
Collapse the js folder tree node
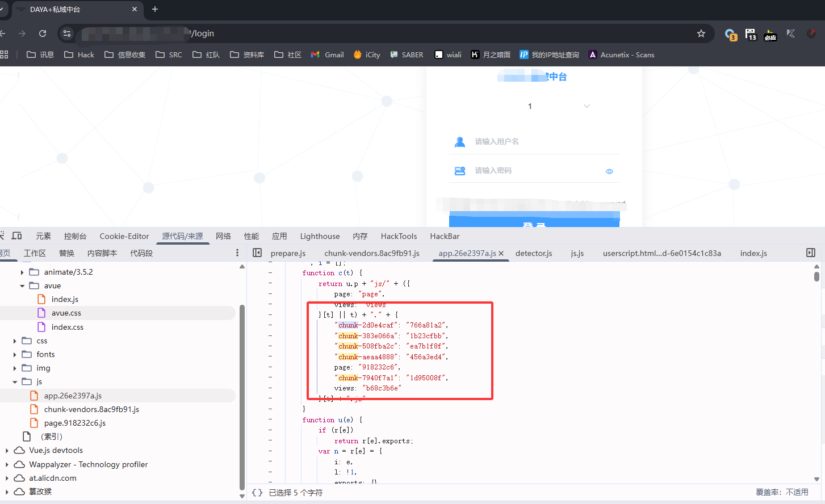[x=15, y=382]
